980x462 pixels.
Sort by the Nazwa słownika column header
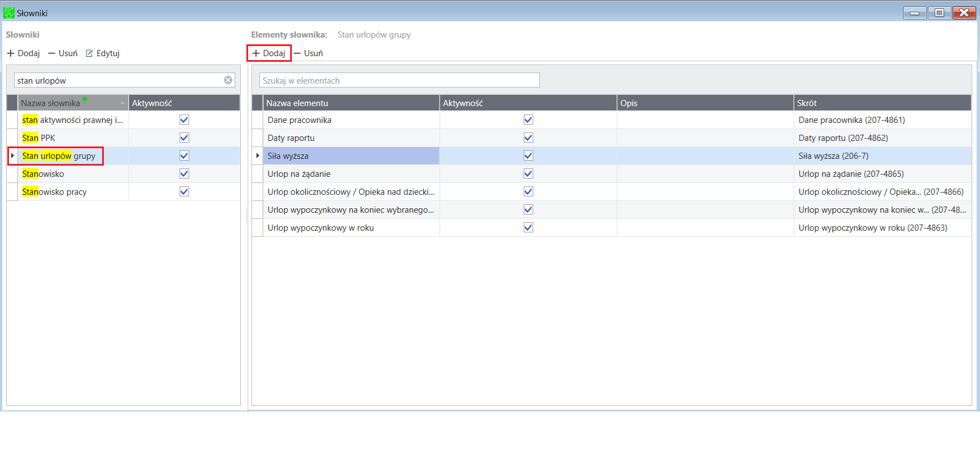(73, 103)
